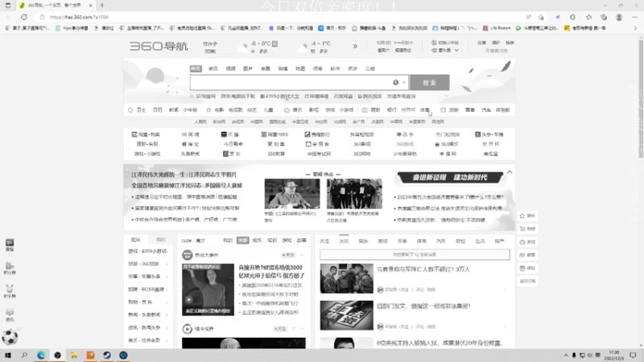The width and height of the screenshot is (644, 362).
Task: Switch search to the 资讯 tab
Action: 213,68
